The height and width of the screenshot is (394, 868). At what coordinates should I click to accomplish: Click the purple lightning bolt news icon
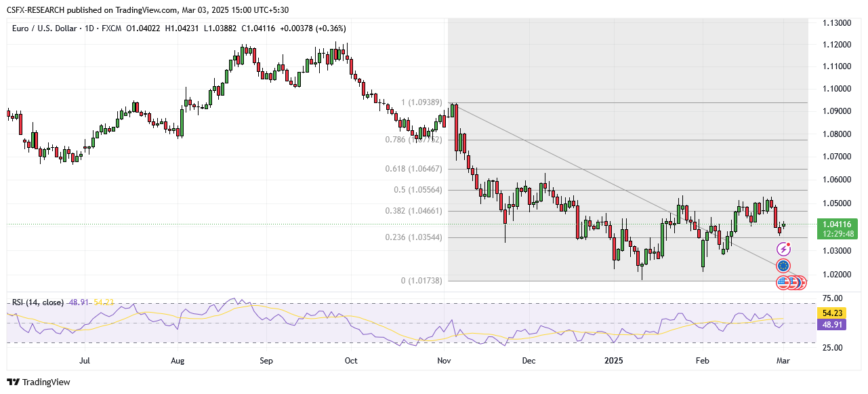pyautogui.click(x=784, y=250)
